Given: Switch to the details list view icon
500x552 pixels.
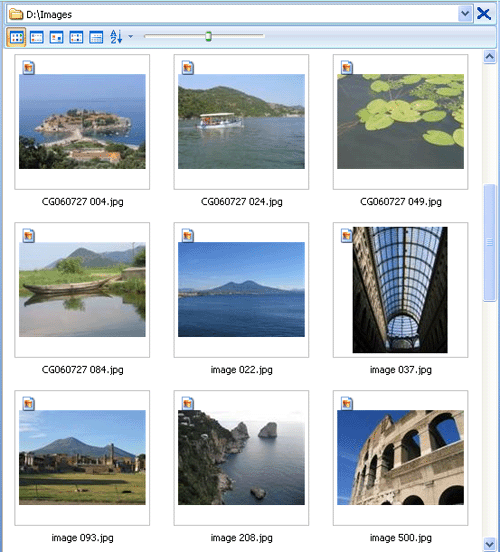Looking at the screenshot, I should (x=96, y=37).
